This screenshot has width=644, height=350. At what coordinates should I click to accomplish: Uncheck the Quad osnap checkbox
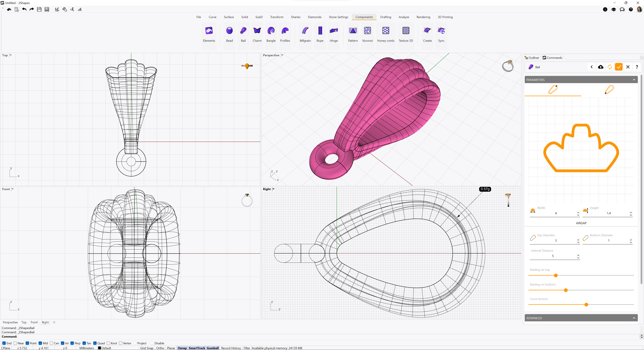(x=95, y=343)
